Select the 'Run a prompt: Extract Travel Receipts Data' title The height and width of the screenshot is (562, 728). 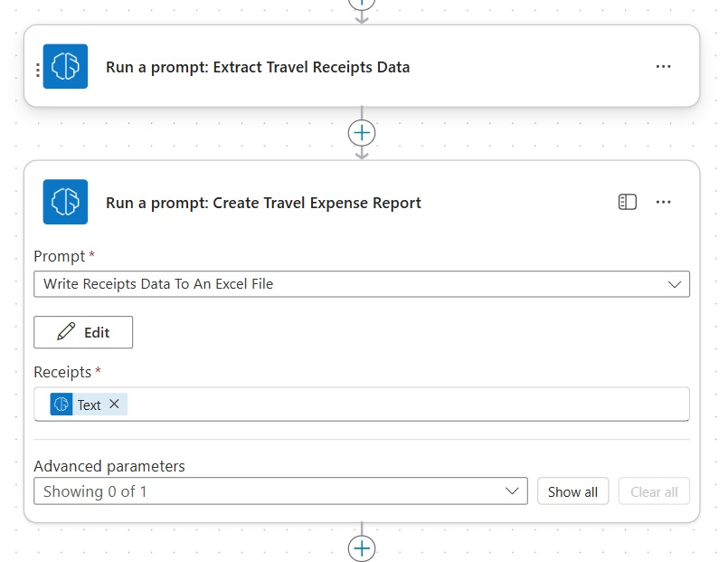pyautogui.click(x=257, y=67)
